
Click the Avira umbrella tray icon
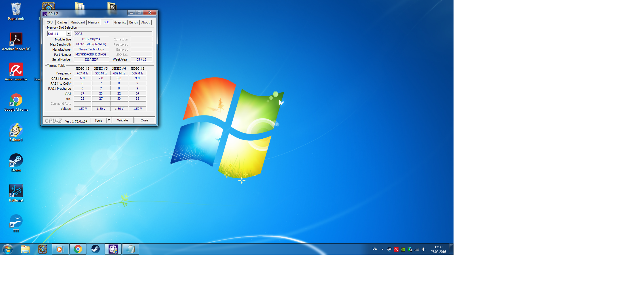(x=396, y=249)
